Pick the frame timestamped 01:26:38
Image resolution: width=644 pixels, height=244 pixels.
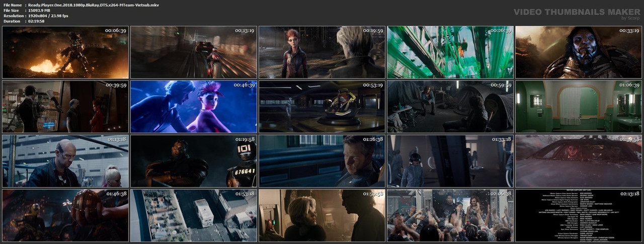[x=322, y=161]
